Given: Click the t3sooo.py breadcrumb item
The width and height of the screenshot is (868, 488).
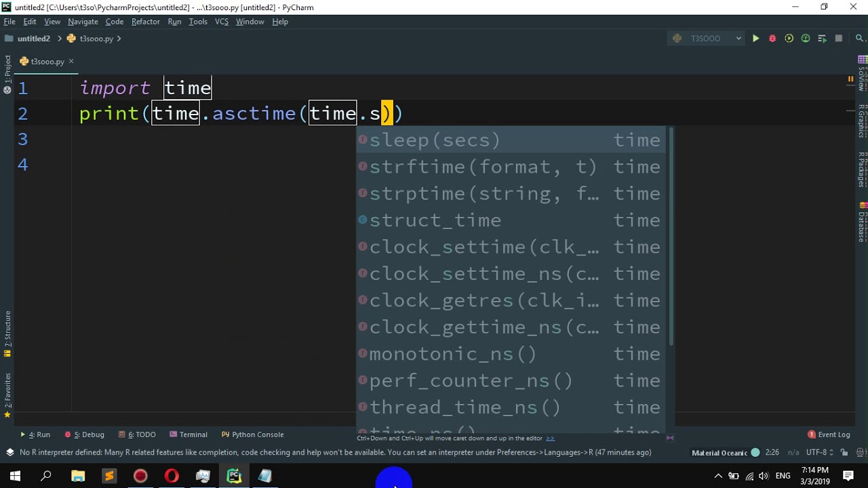Looking at the screenshot, I should click(91, 39).
